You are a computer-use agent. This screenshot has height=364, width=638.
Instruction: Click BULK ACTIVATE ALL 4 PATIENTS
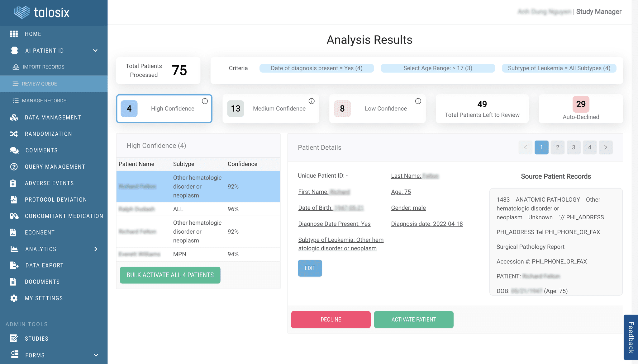tap(170, 275)
